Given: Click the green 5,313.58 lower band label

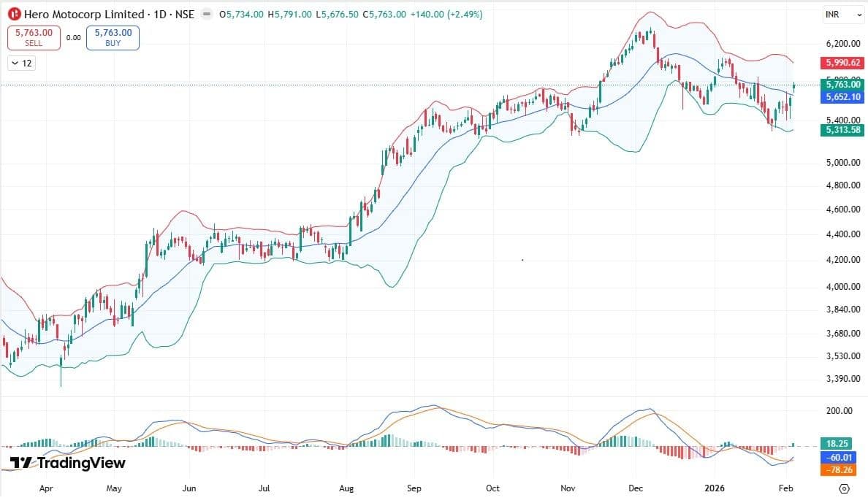Looking at the screenshot, I should (x=842, y=130).
